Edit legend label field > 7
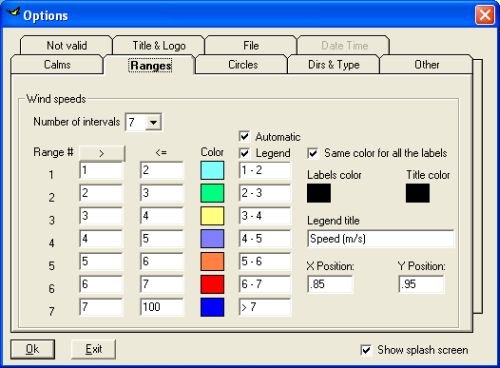The image size is (500, 368). [x=265, y=307]
